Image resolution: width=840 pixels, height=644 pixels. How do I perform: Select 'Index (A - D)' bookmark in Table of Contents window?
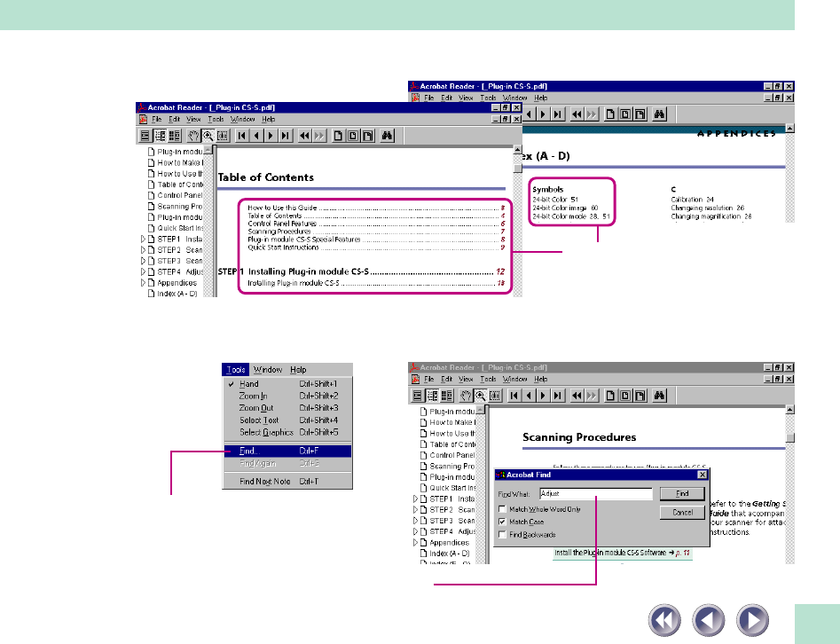(x=173, y=294)
